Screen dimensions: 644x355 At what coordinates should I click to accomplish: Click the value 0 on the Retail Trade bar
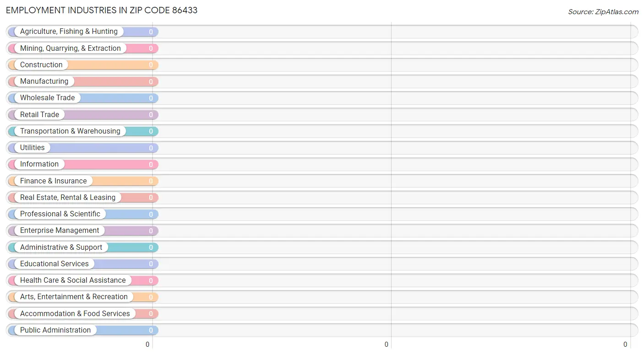(151, 115)
